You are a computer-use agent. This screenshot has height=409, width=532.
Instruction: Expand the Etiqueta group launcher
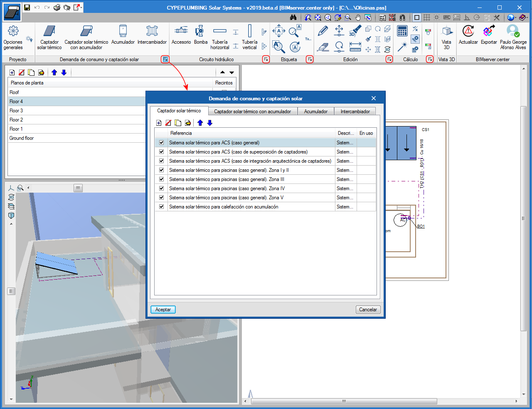click(x=310, y=59)
